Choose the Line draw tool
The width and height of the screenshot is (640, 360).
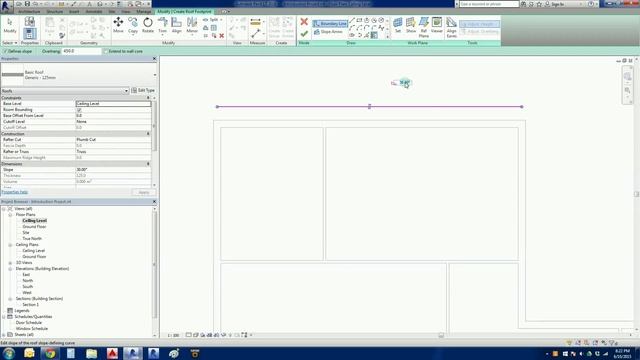click(x=352, y=20)
